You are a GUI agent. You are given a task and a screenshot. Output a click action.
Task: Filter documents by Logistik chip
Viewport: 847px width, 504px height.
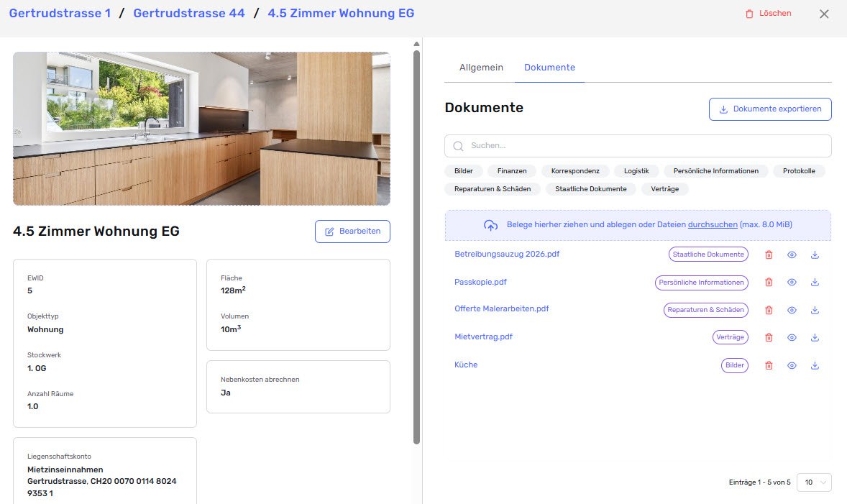636,171
